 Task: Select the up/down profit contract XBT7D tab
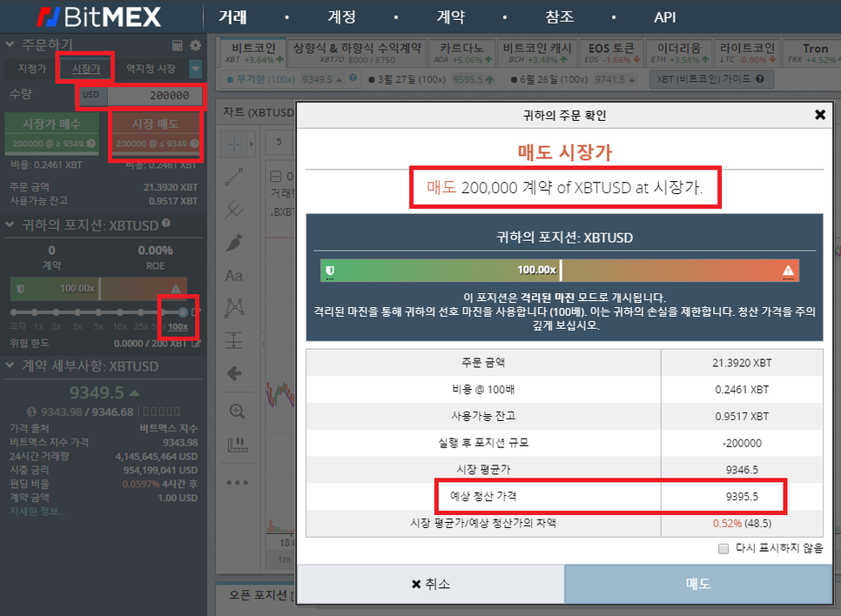pyautogui.click(x=357, y=53)
